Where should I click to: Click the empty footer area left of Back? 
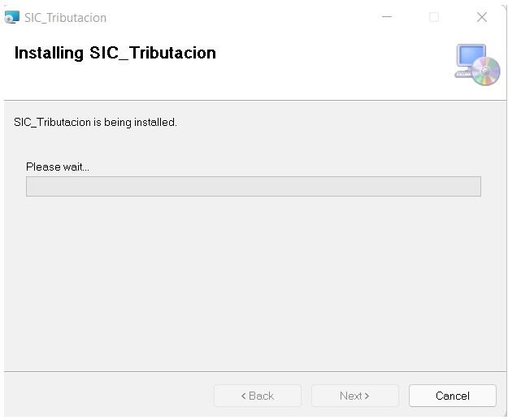(106, 396)
